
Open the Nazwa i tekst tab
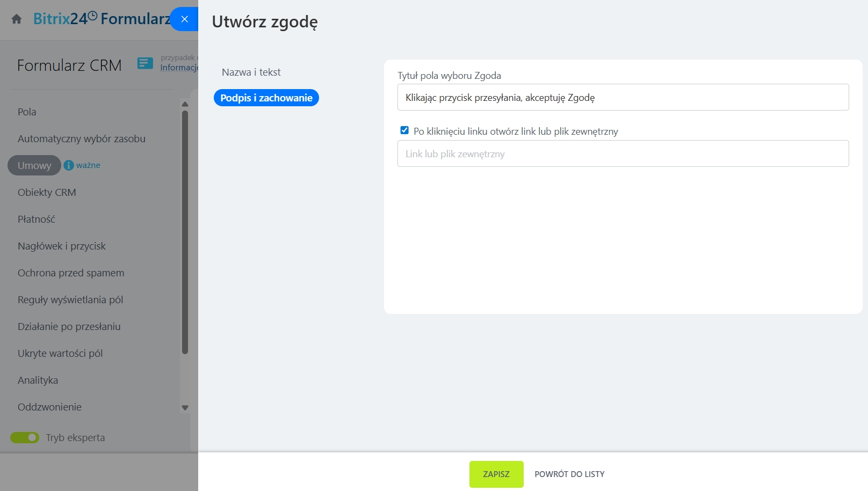pos(251,72)
